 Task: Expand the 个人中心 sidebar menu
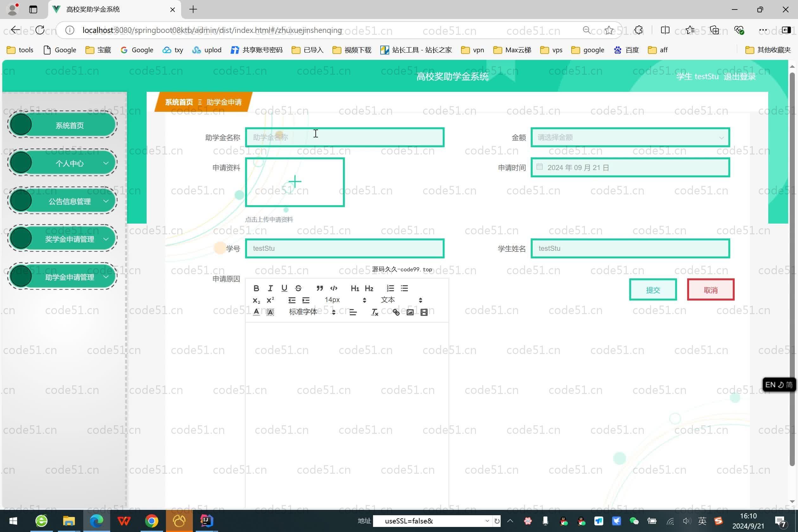tap(62, 163)
